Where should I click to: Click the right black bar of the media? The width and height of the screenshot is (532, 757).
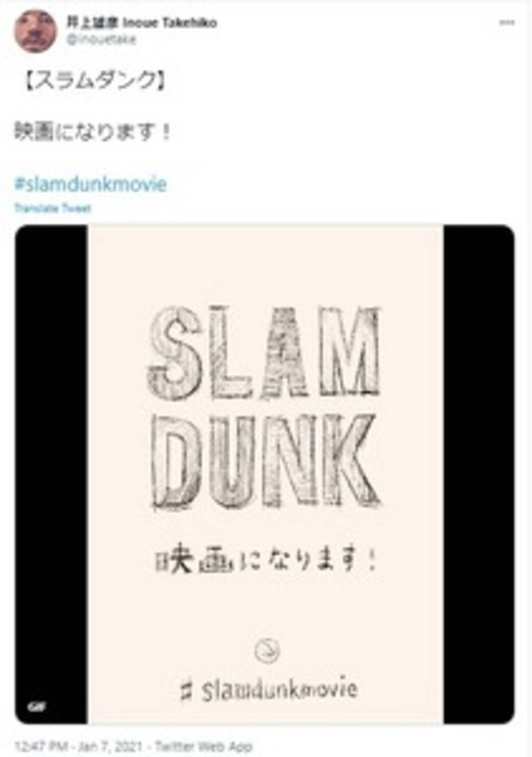pyautogui.click(x=479, y=475)
